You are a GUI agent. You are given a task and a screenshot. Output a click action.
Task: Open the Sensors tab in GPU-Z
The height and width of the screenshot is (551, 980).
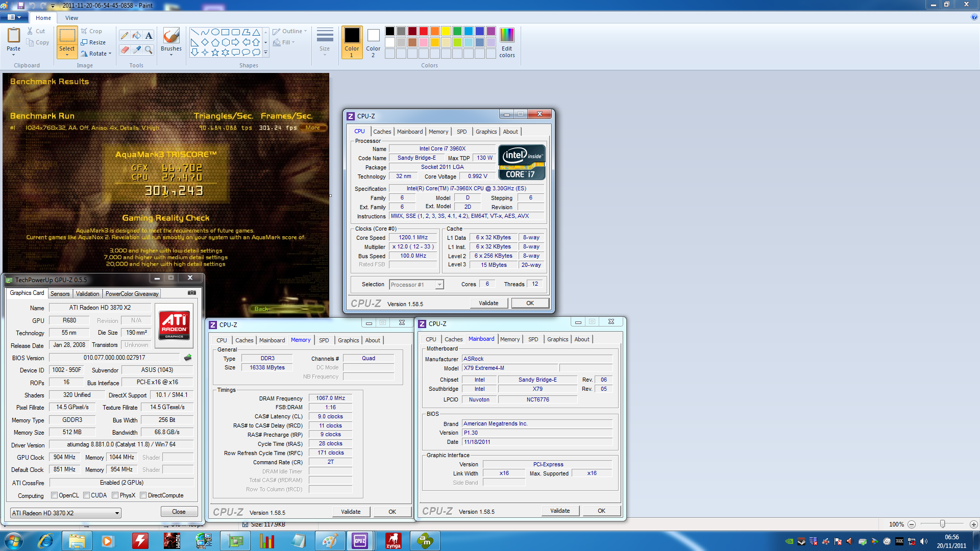pos(60,294)
